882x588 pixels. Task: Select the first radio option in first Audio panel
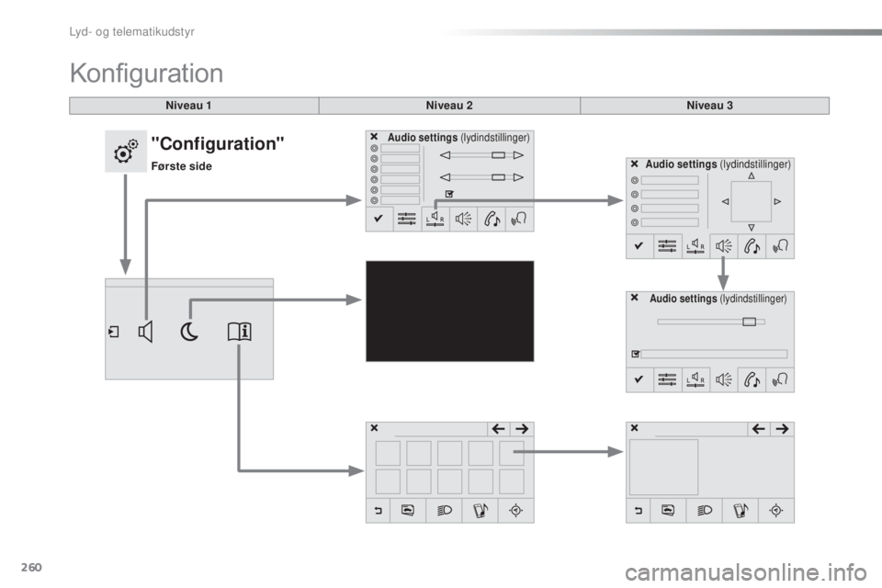click(x=374, y=148)
